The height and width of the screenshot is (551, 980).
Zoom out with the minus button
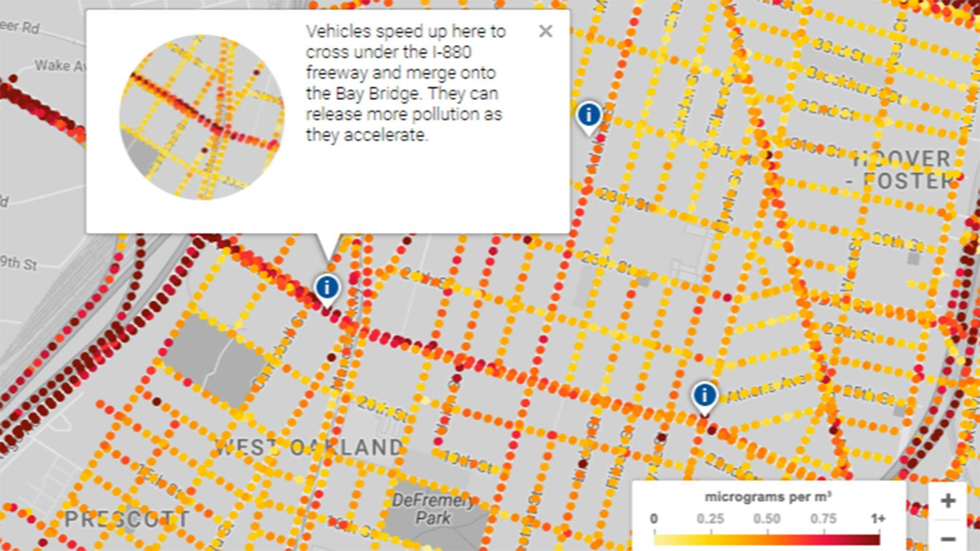point(948,538)
